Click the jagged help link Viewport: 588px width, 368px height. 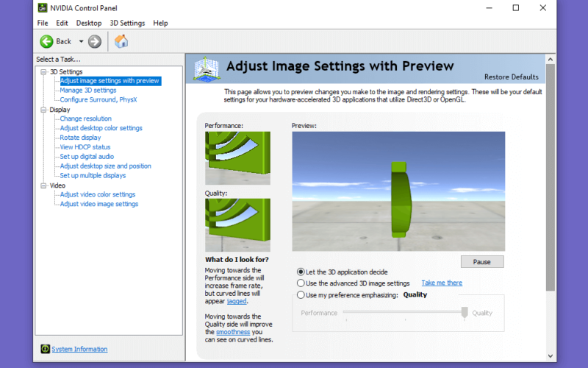point(237,301)
